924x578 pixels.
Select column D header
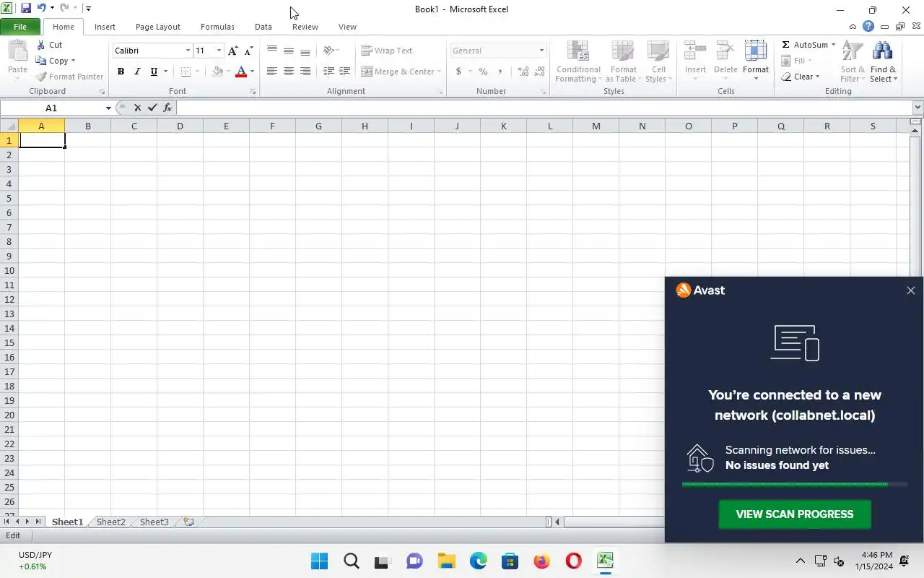point(180,126)
